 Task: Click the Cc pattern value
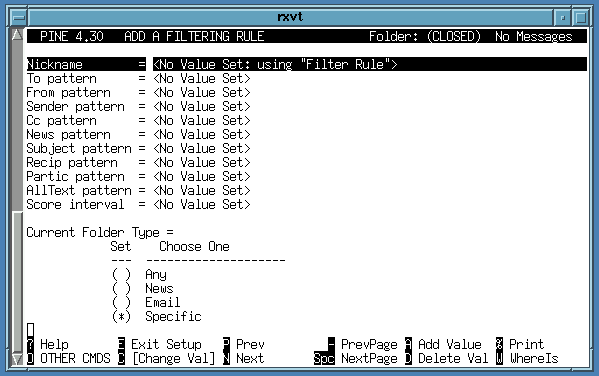[202, 120]
